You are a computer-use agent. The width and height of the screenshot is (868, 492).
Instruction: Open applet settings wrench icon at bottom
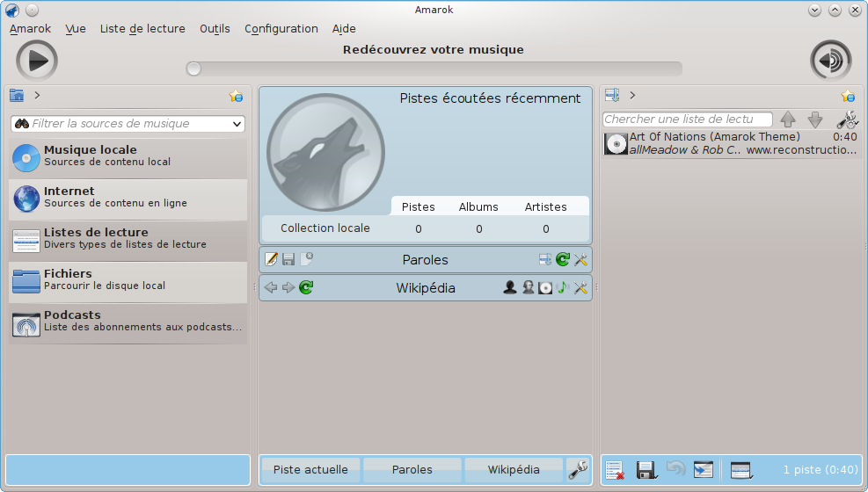coord(578,470)
